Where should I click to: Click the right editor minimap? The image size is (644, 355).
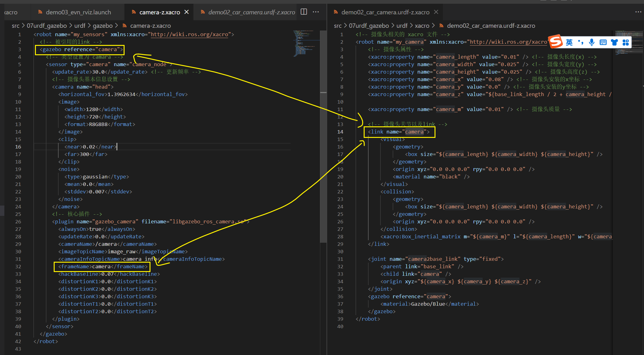click(x=629, y=43)
